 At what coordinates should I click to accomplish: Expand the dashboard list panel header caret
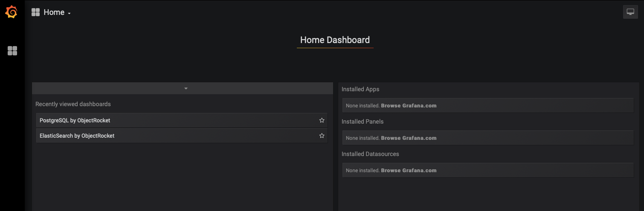pos(186,88)
